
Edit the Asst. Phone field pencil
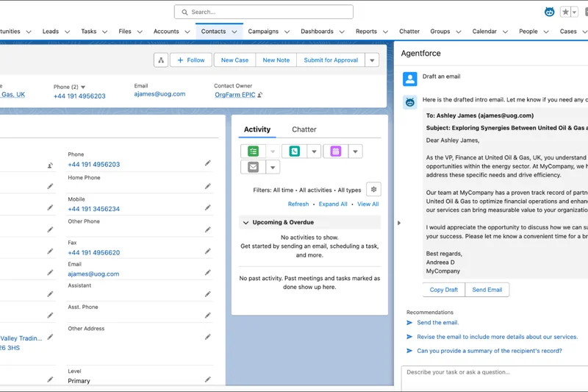coord(208,316)
